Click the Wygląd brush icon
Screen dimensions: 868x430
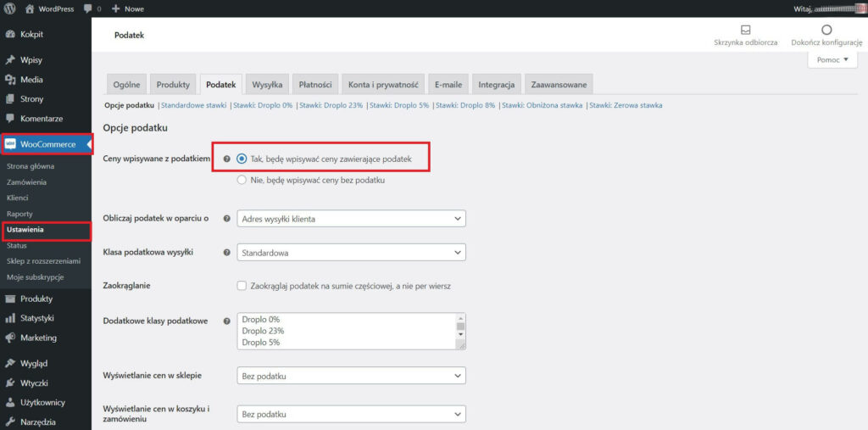9,364
